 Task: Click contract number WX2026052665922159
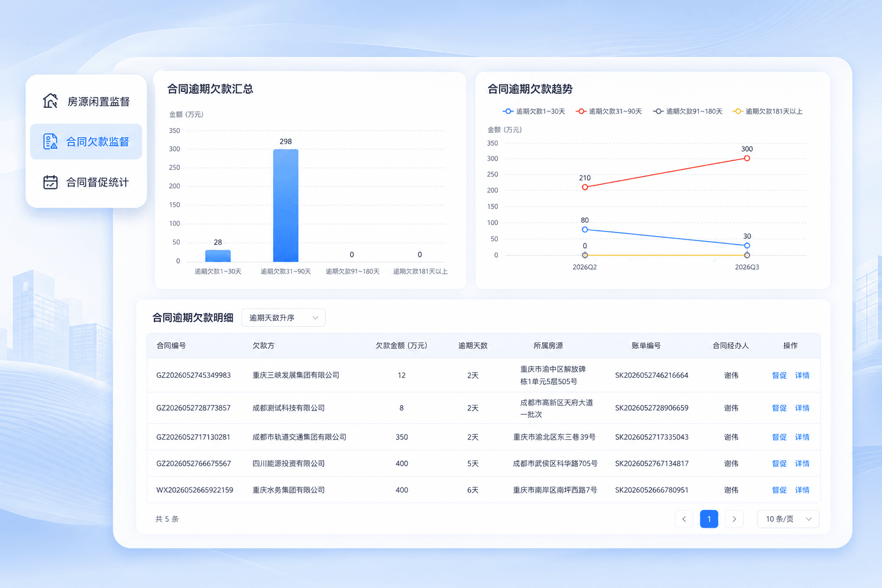195,490
